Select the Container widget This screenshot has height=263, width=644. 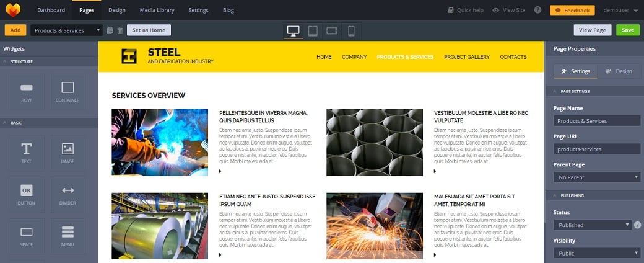67,92
